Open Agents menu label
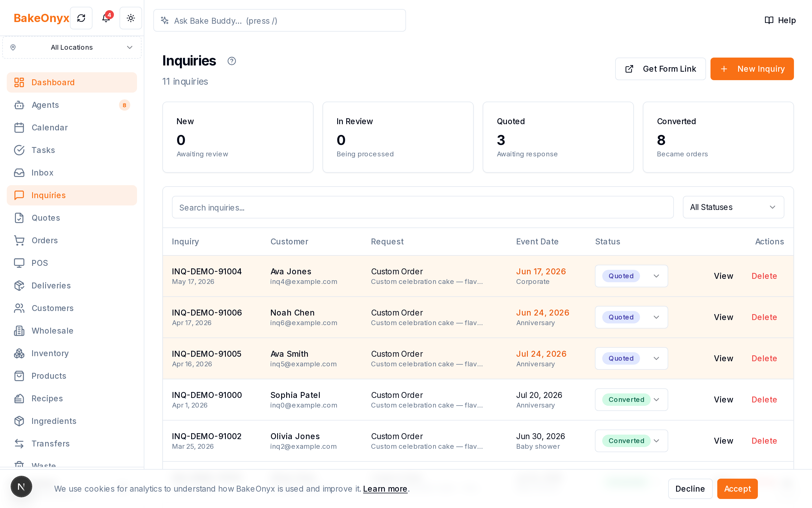Screen dimensions: 812x508 tap(45, 105)
